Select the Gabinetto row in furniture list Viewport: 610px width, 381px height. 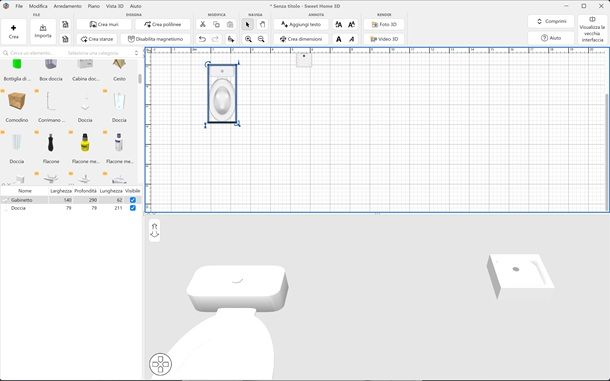71,200
